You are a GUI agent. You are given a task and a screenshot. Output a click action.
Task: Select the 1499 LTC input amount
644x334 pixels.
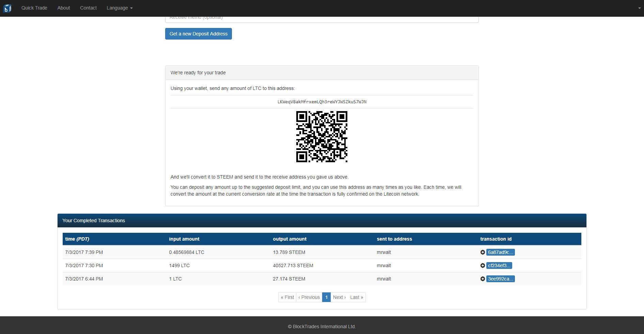tap(179, 265)
